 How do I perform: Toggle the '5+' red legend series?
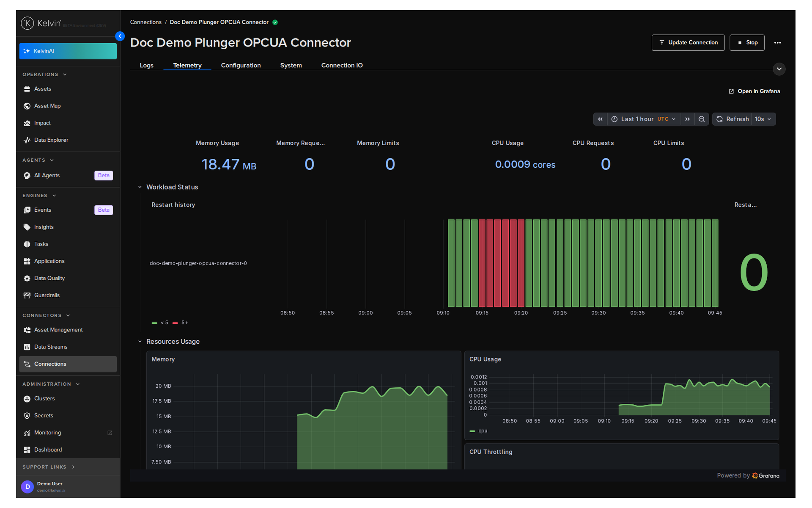[x=181, y=323]
